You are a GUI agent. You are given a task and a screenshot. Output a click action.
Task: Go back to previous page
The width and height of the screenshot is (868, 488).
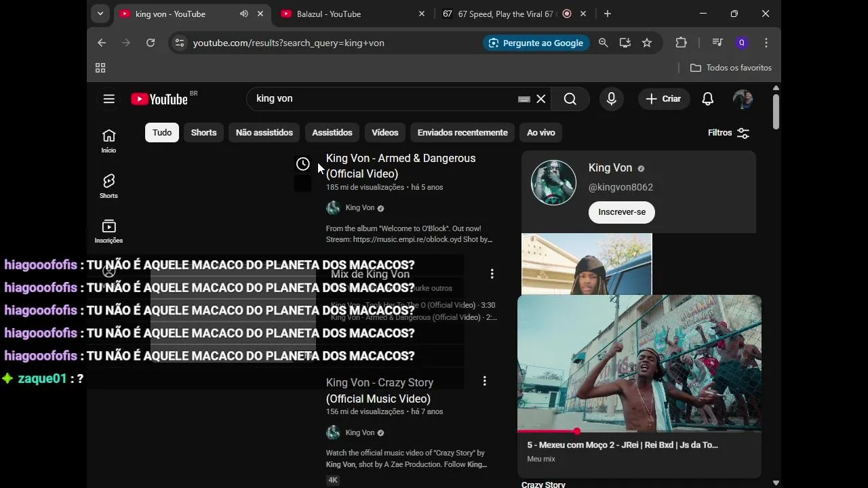tap(102, 43)
